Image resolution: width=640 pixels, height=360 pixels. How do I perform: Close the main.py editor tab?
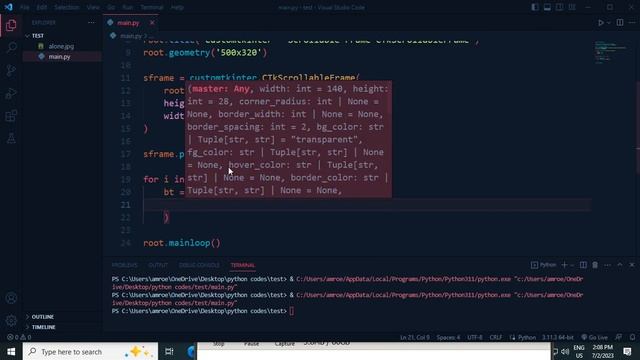click(x=152, y=23)
